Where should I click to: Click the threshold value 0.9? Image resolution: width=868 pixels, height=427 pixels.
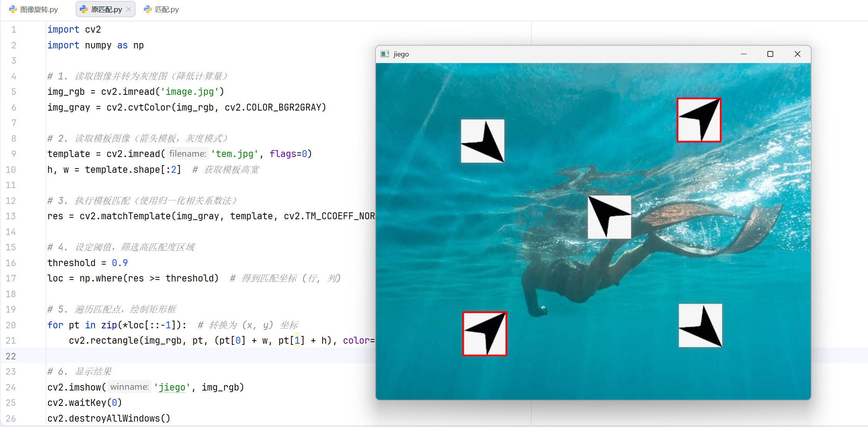119,263
